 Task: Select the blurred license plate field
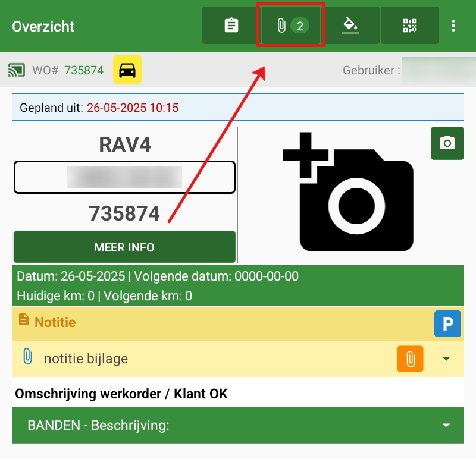124,177
